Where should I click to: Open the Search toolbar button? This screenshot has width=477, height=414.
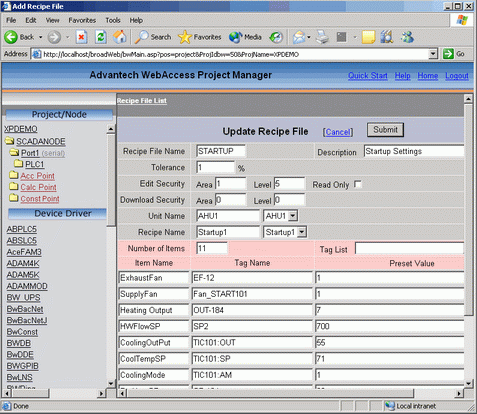(x=153, y=37)
